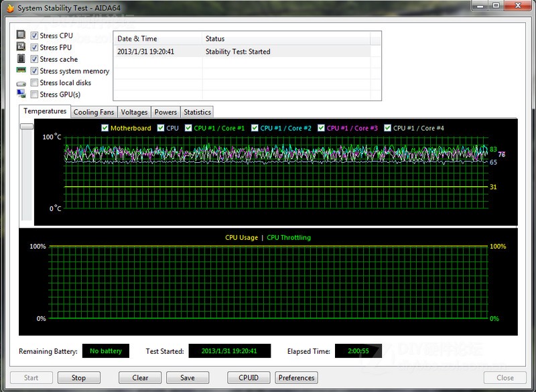The width and height of the screenshot is (536, 392).
Task: Click the GPU icon beside Stress GPU(s)
Action: 21,94
